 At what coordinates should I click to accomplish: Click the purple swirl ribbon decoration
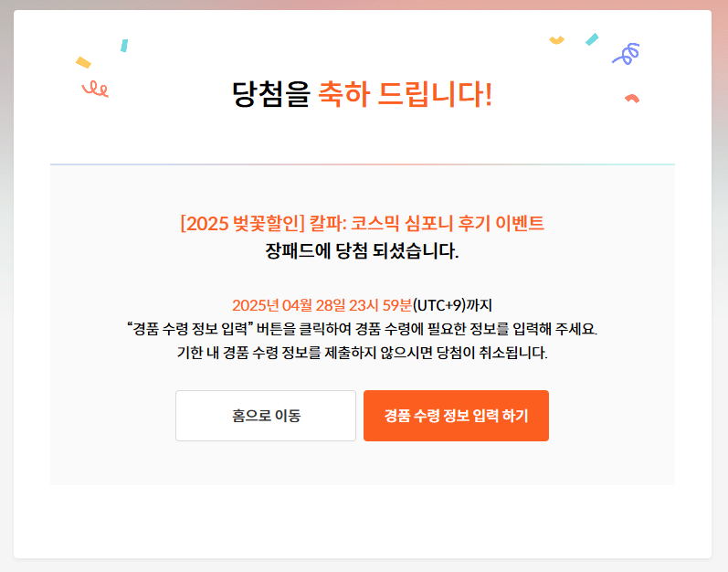point(626,54)
